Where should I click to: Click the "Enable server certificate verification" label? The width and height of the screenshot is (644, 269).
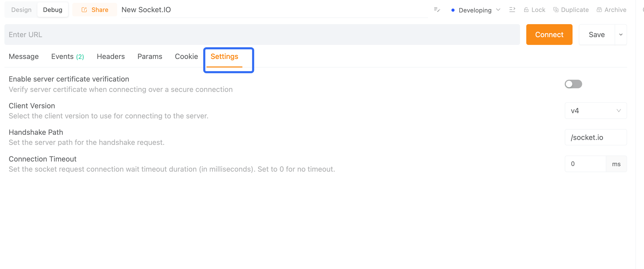(69, 79)
